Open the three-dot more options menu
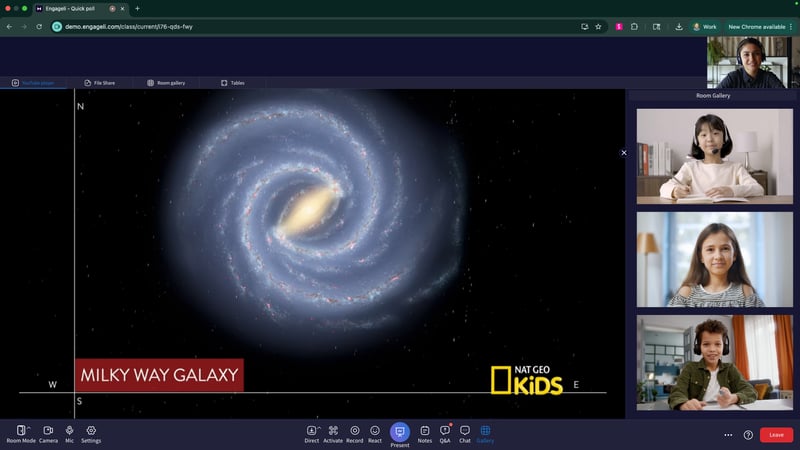The width and height of the screenshot is (800, 450). pos(728,435)
